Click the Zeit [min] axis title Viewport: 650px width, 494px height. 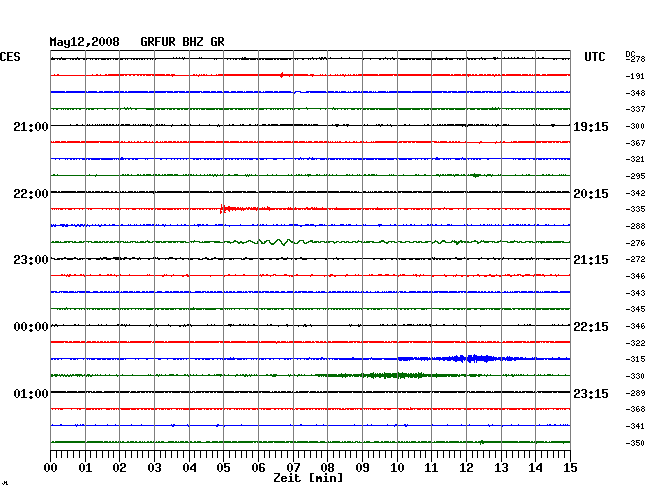coord(308,478)
